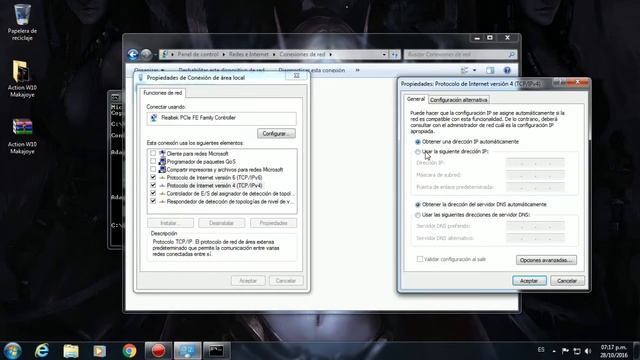Open the help icon in Conexiones de red
This screenshot has width=640, height=360.
(507, 70)
